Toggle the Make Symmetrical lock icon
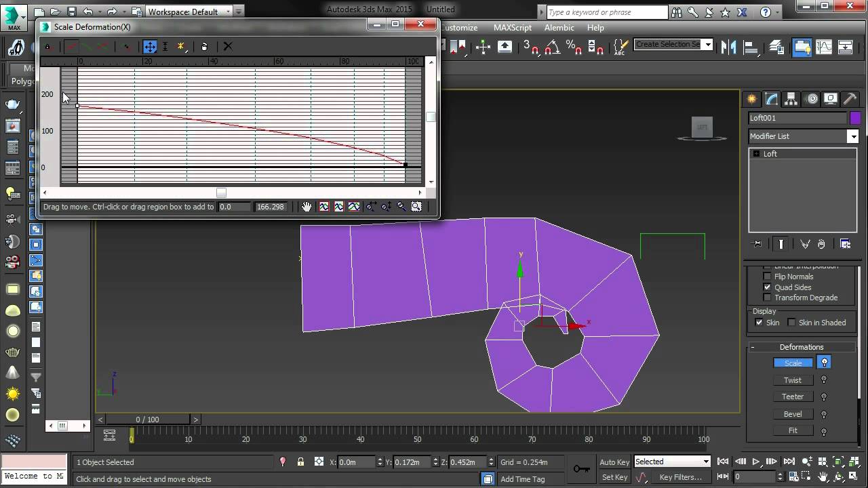868x488 pixels. pyautogui.click(x=47, y=47)
